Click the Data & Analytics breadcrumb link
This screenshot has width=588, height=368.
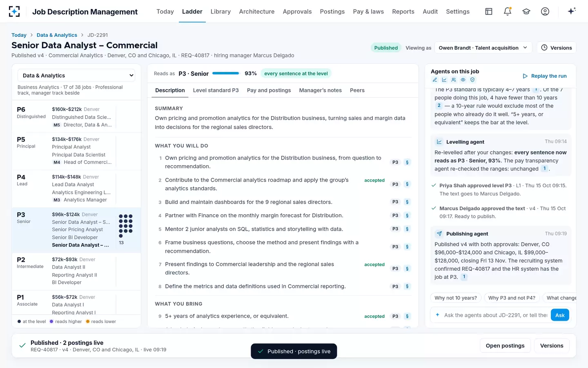click(57, 35)
